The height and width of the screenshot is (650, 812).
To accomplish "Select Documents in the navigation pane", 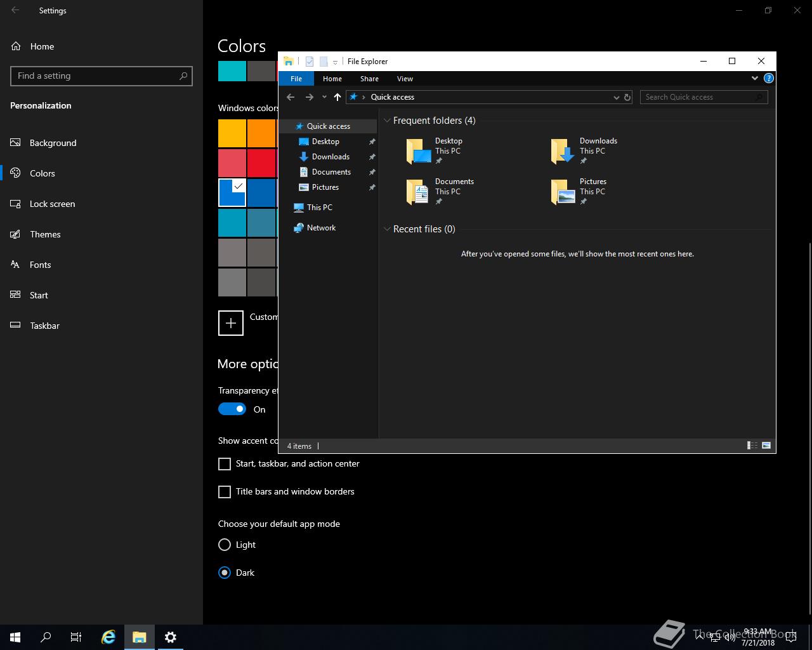I will [331, 172].
